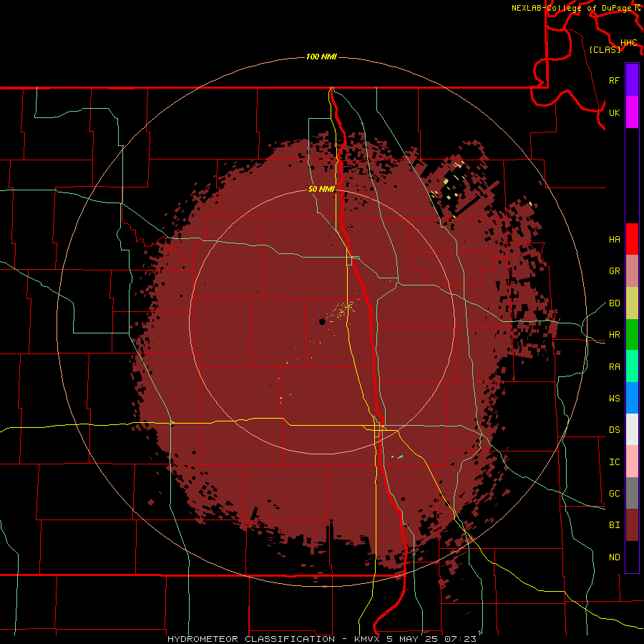Viewport: 644px width, 644px height.
Task: Click the HHC product label
Action: [629, 43]
